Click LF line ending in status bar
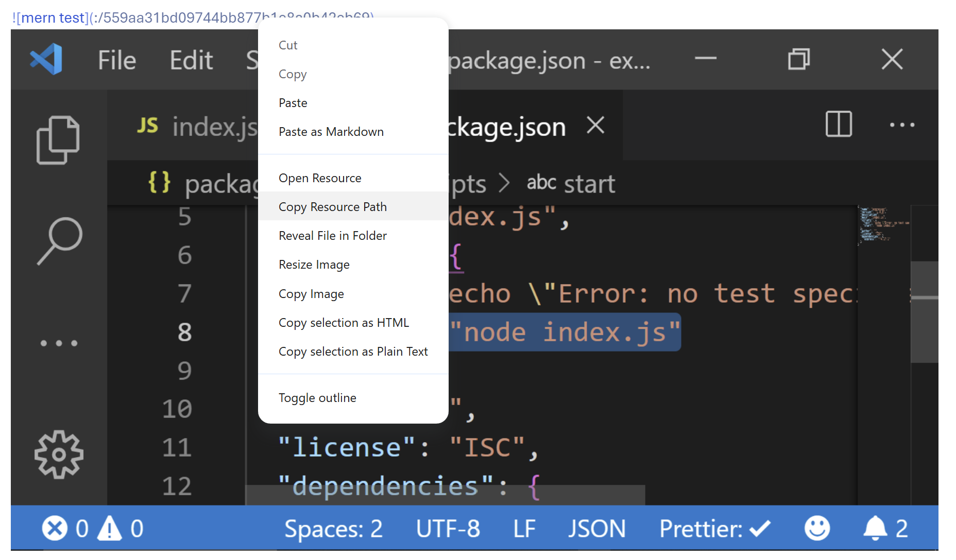This screenshot has width=956, height=560. [524, 529]
